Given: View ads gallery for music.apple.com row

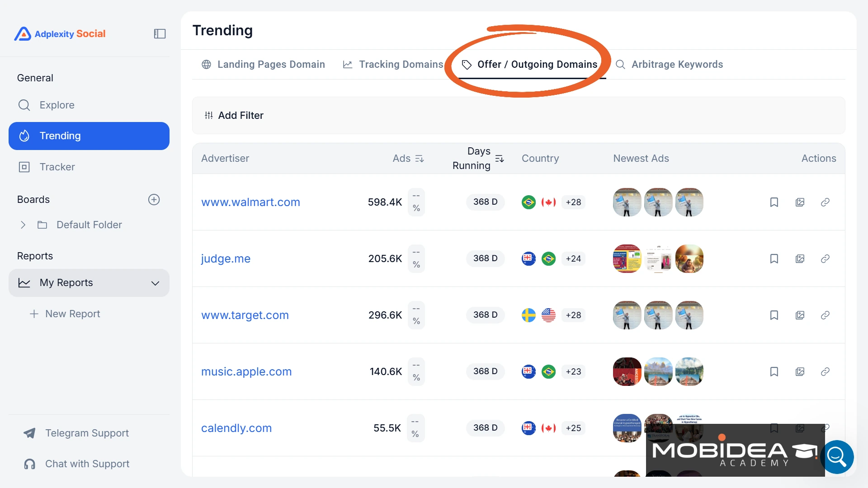Looking at the screenshot, I should tap(800, 371).
